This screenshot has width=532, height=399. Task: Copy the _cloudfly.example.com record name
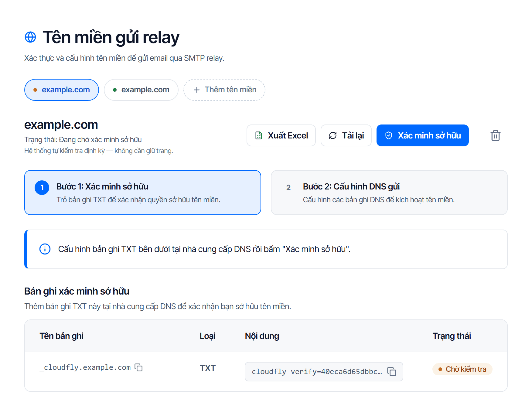pos(138,367)
